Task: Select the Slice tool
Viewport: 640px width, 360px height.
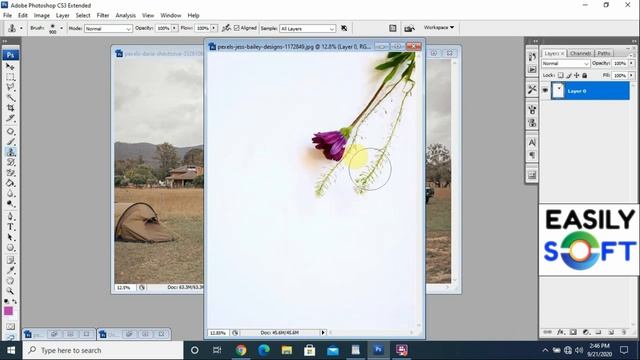Action: 10,119
